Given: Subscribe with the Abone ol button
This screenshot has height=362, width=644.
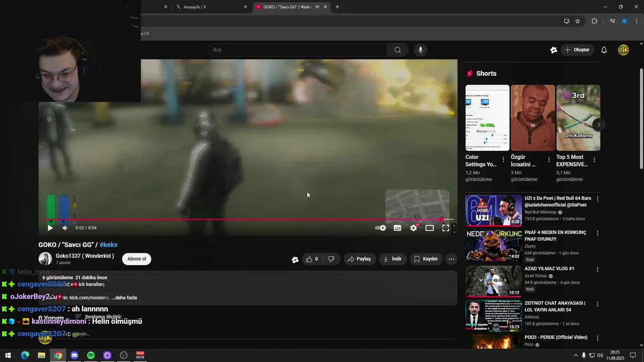Looking at the screenshot, I should [136, 259].
